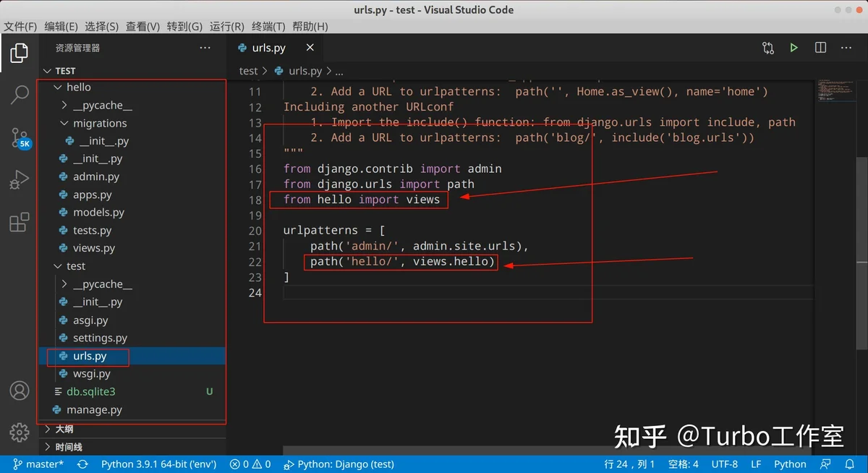Open Explorer panel More Actions ellipsis
The height and width of the screenshot is (473, 868).
click(x=205, y=48)
